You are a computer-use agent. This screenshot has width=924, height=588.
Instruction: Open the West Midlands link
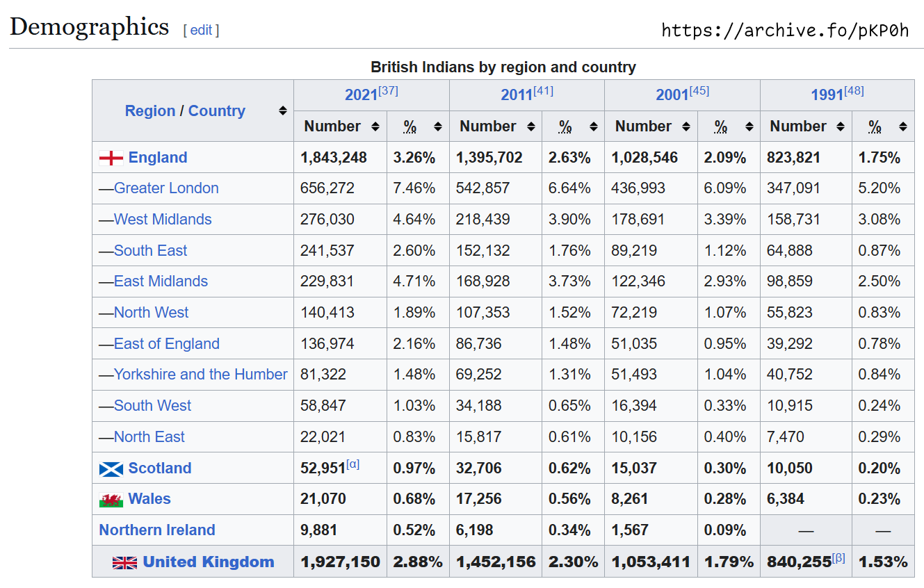pyautogui.click(x=163, y=220)
